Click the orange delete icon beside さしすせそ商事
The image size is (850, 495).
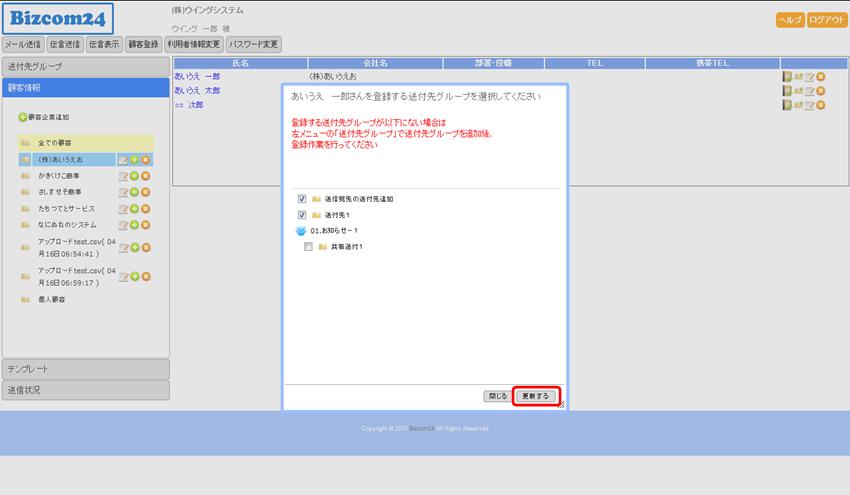click(145, 192)
